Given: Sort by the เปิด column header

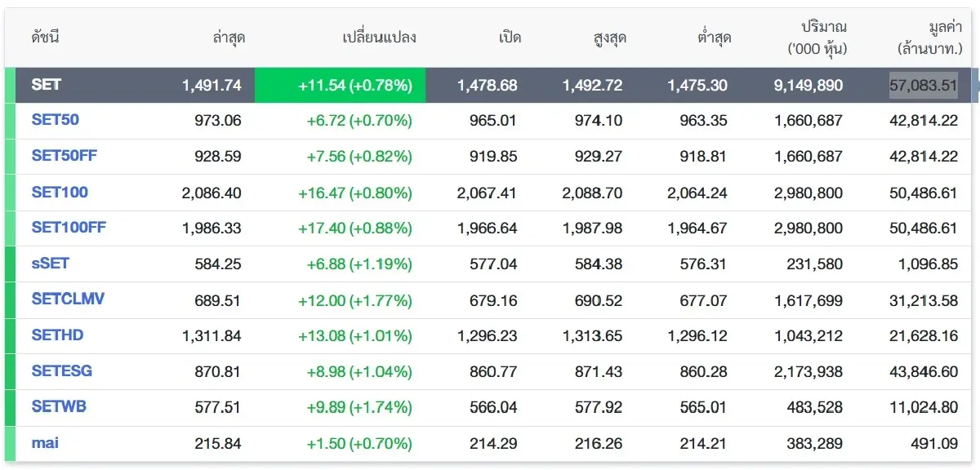Looking at the screenshot, I should pos(509,37).
